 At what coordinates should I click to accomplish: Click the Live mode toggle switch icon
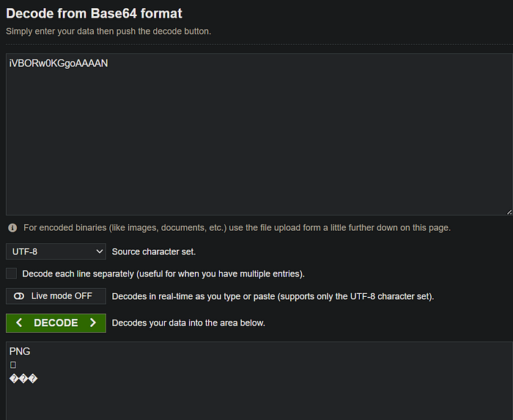click(19, 296)
